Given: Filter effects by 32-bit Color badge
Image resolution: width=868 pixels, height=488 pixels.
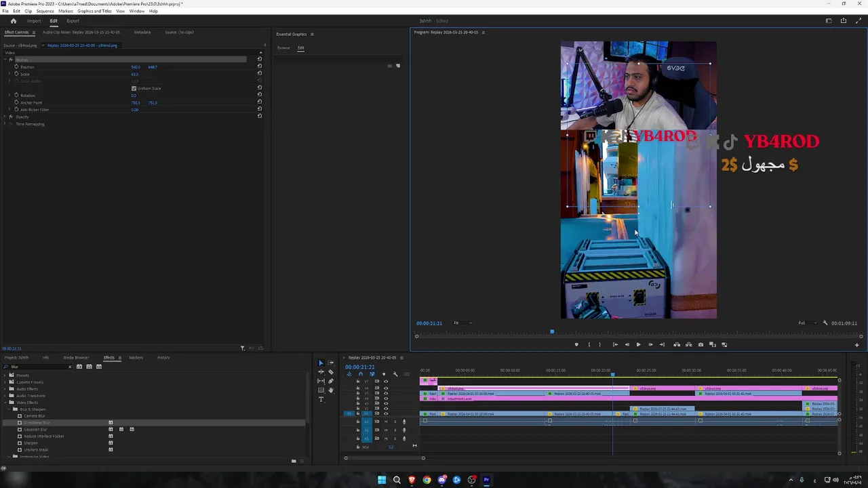Looking at the screenshot, I should pyautogui.click(x=89, y=367).
